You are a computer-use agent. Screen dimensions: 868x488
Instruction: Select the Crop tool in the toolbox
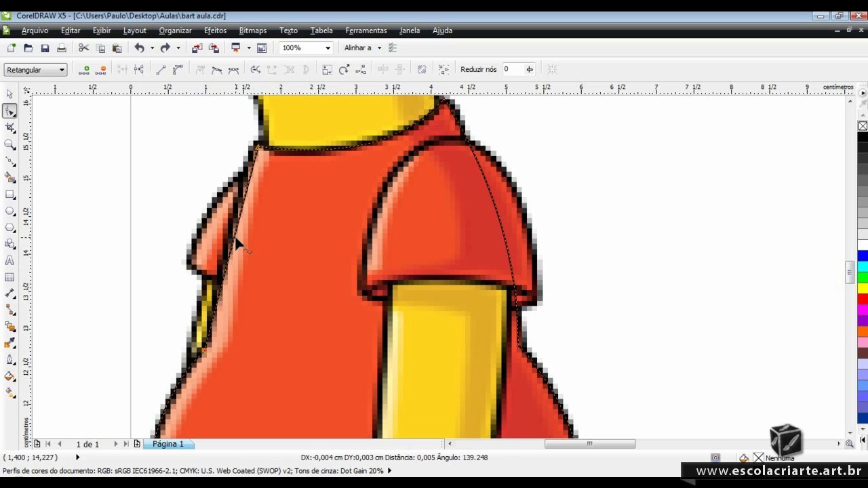tap(9, 127)
